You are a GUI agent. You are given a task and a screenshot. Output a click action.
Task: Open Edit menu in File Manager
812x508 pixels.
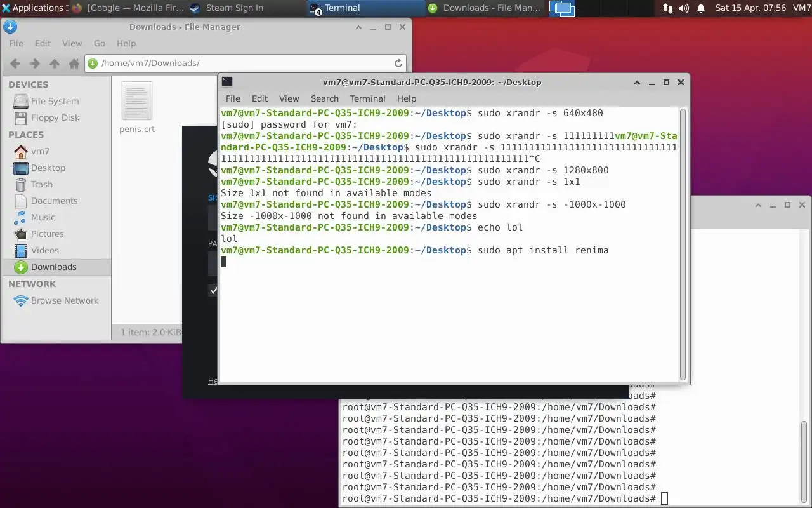43,43
